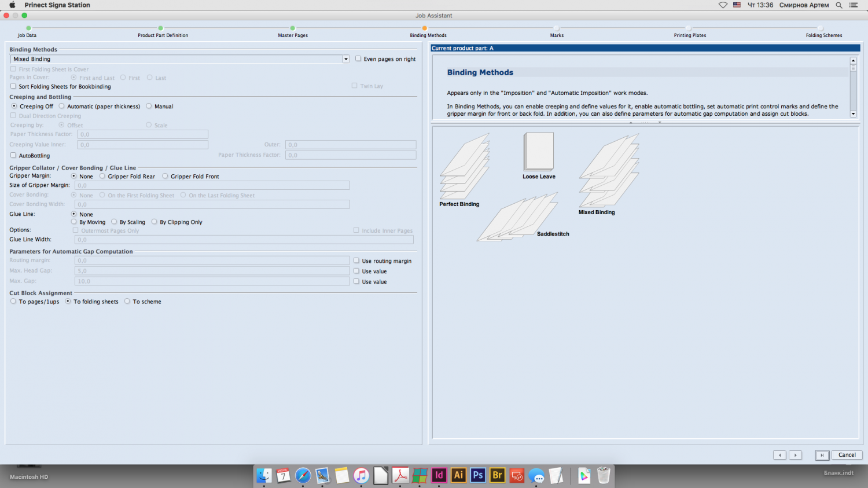
Task: Launch Safari from the dock
Action: [x=303, y=475]
